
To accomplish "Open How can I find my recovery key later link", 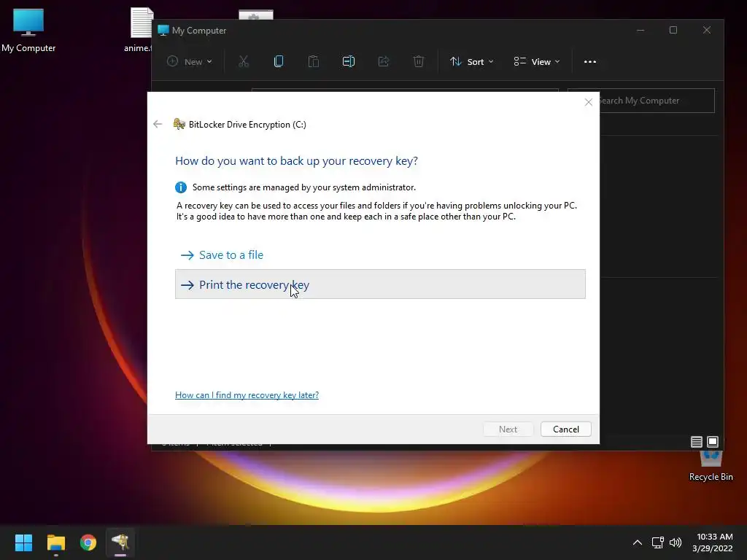I will pos(247,394).
